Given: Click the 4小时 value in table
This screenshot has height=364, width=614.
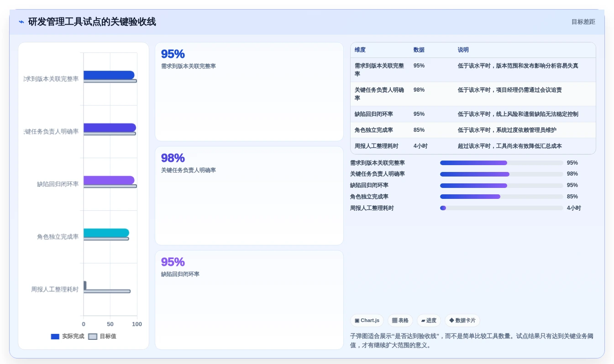Looking at the screenshot, I should pos(420,146).
